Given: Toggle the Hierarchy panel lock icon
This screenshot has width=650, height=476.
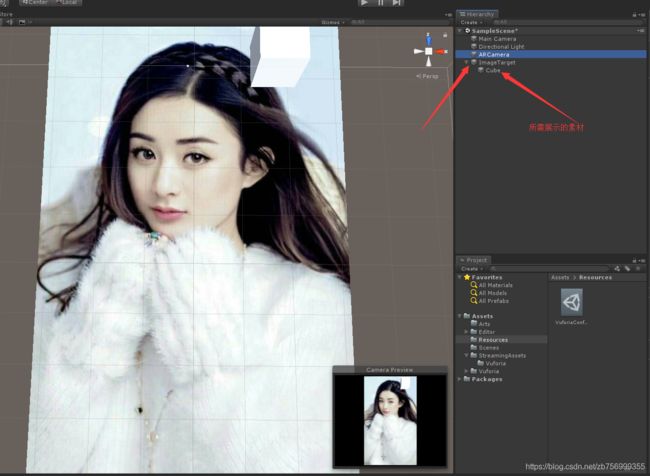Looking at the screenshot, I should [x=634, y=15].
